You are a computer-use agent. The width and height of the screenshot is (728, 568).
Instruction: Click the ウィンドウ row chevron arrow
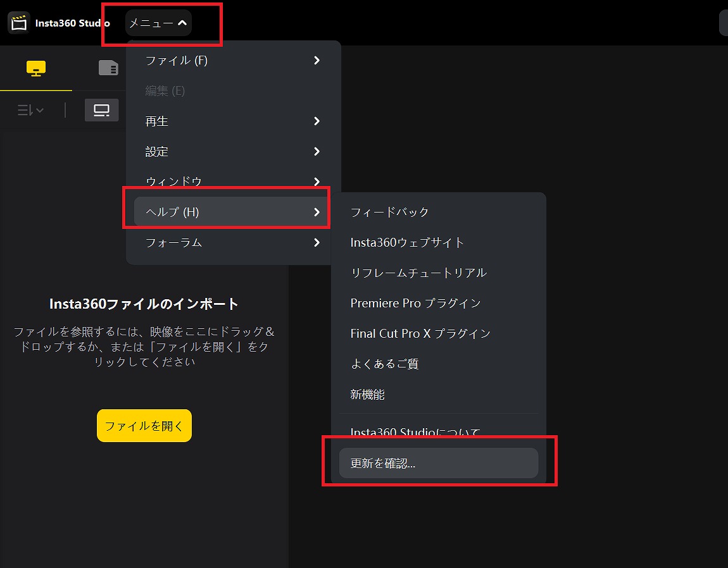click(x=317, y=182)
